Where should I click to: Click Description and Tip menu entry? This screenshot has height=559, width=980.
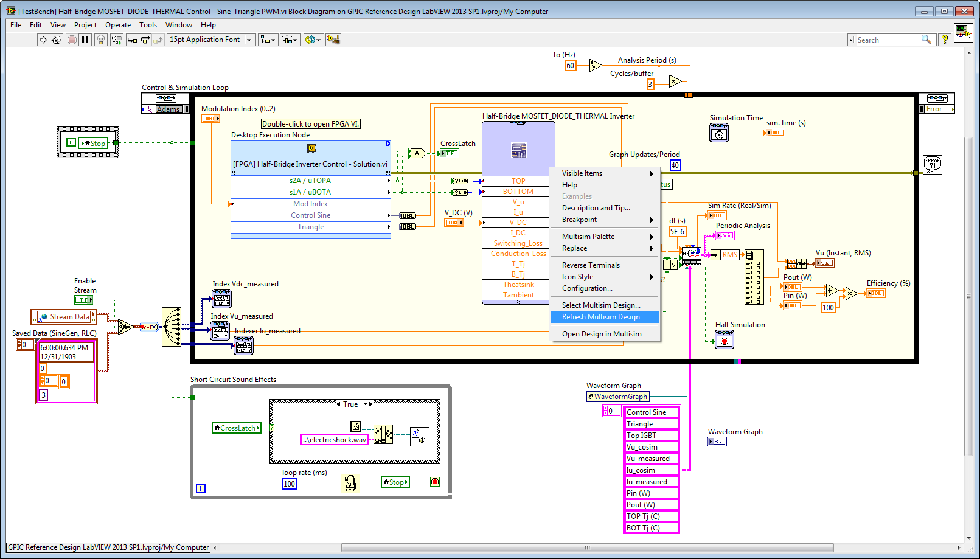pyautogui.click(x=605, y=208)
